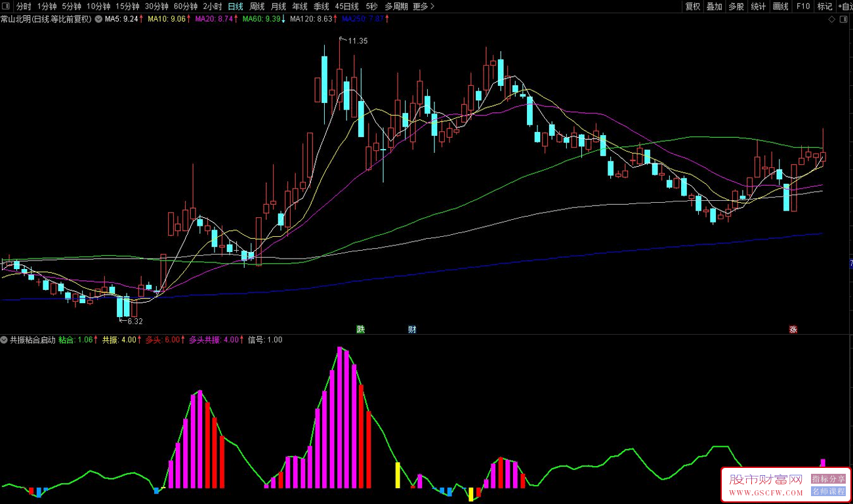Click the green 跌 event marker
This screenshot has height=504, width=853.
point(360,329)
